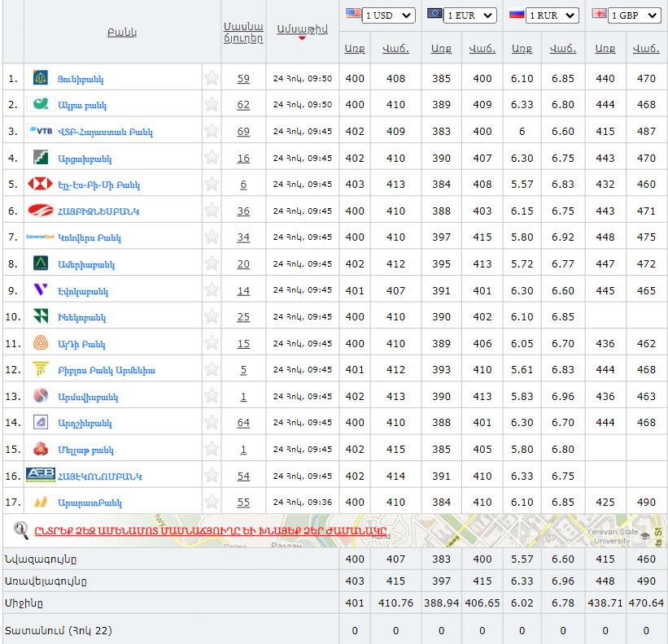
Task: Sort by GBP Առք buy header
Action: 605,49
